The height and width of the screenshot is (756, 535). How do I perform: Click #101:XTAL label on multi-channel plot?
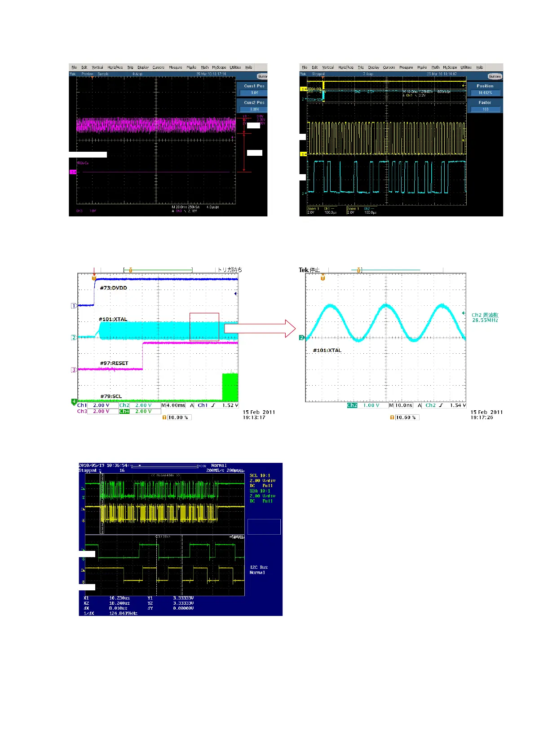(x=113, y=320)
